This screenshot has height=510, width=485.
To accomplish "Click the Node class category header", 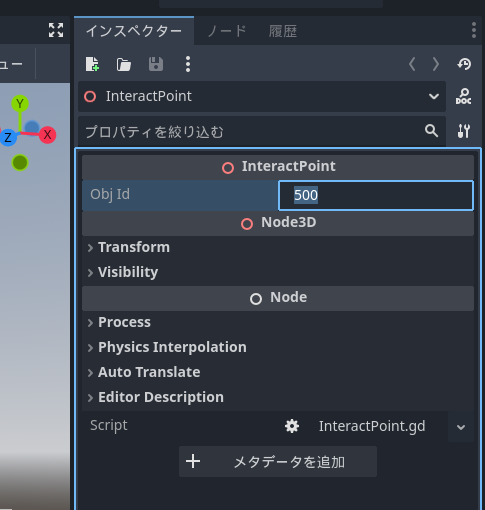I will (278, 298).
